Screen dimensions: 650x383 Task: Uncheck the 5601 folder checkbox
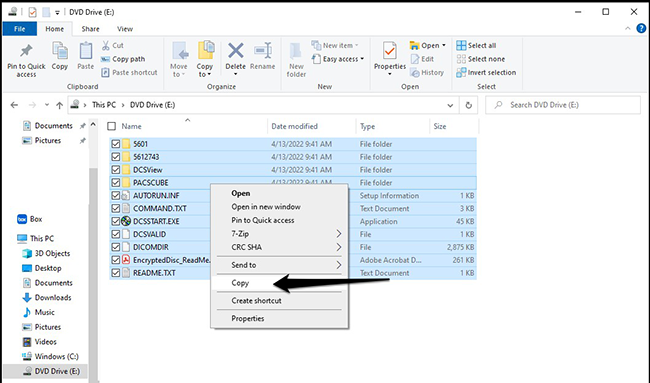click(x=116, y=144)
